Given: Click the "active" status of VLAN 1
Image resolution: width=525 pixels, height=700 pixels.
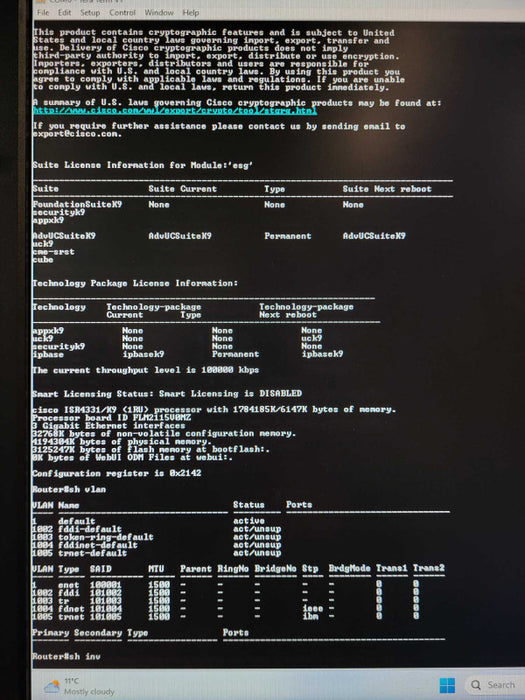Looking at the screenshot, I should click(x=249, y=521).
